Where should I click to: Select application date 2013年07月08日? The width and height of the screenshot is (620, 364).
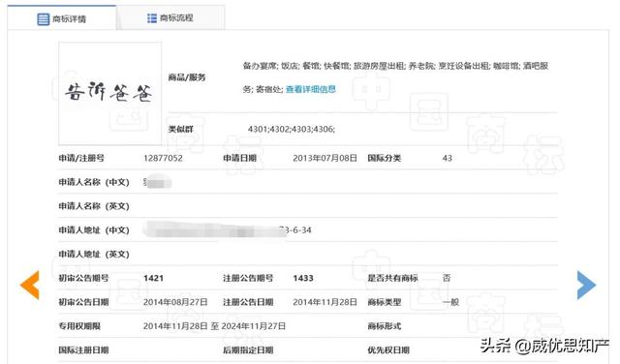click(x=325, y=158)
